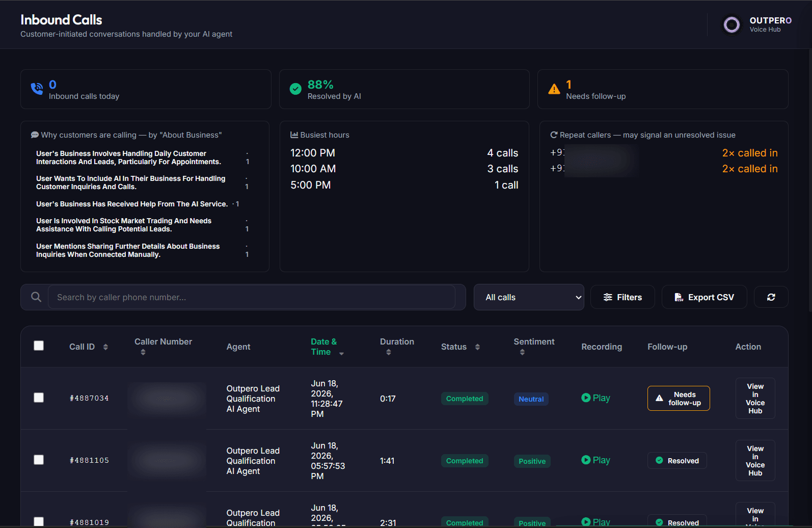
Task: Select the checkbox for call #4881019
Action: [x=39, y=522]
